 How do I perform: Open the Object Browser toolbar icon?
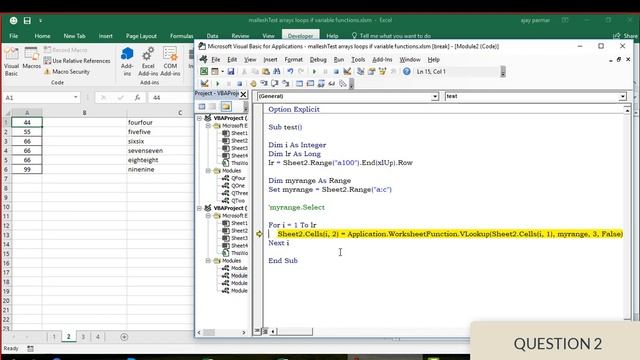382,71
